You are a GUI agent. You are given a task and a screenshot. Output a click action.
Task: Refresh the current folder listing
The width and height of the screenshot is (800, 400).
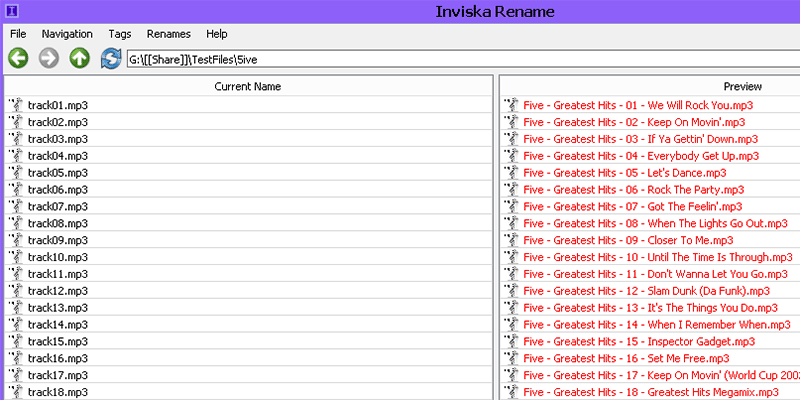click(111, 59)
